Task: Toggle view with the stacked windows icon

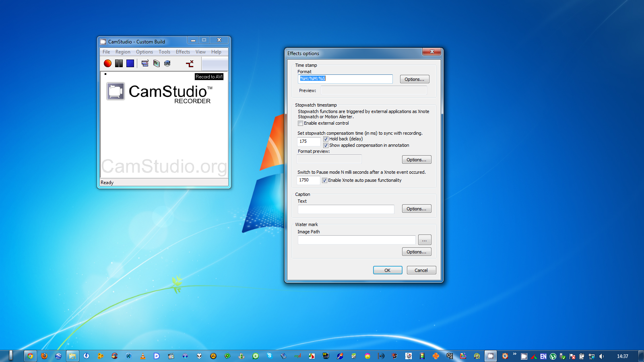Action: point(145,64)
